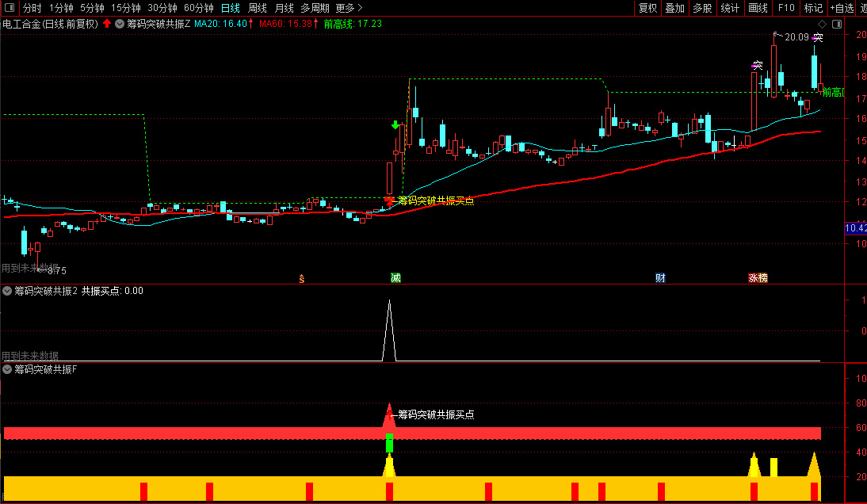Select the 60分钟 period tab
Screen dimensions: 867x504
(198, 8)
